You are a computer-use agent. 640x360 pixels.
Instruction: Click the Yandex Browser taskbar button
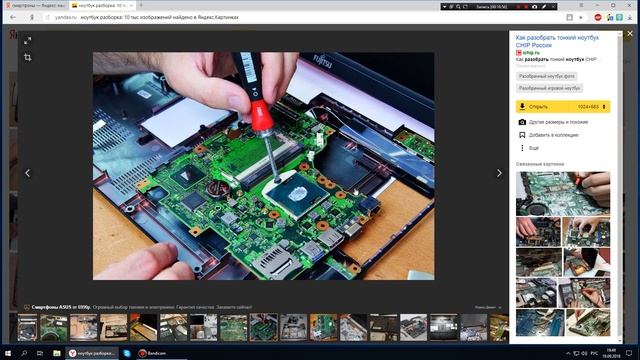92,353
